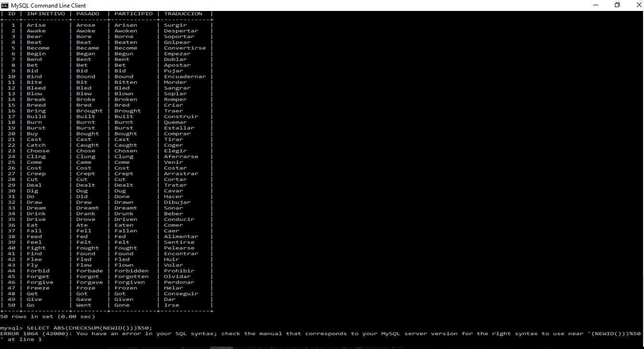Click the translation 'Encontrar'
The image size is (644, 349).
181,254
